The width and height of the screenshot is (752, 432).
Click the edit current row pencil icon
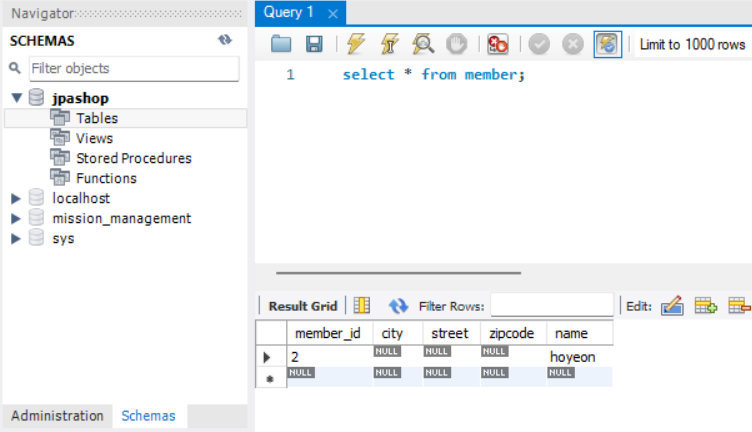pyautogui.click(x=672, y=306)
